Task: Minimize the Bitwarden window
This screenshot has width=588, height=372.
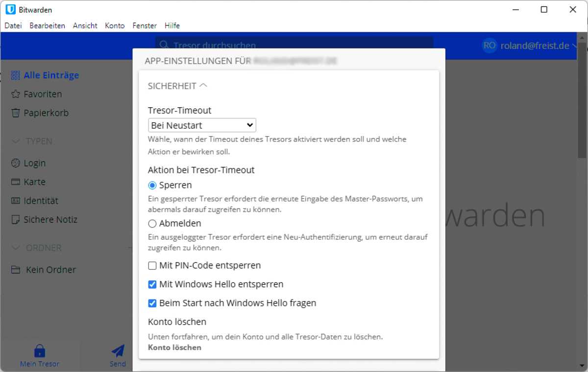Action: pos(515,10)
